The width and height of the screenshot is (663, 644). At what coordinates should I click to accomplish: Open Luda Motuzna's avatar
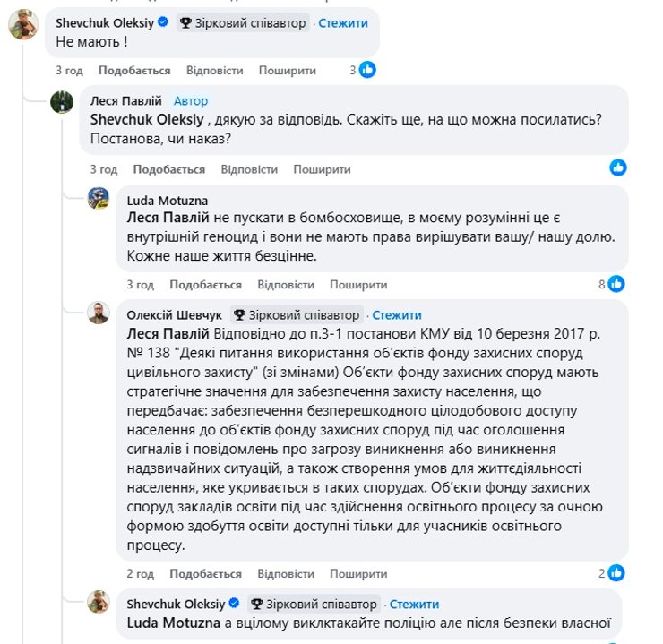click(99, 199)
